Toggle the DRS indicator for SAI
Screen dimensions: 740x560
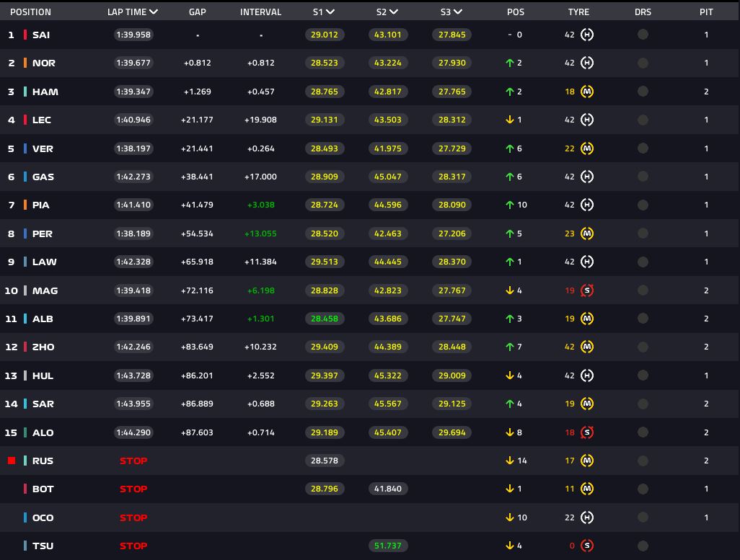pos(643,35)
